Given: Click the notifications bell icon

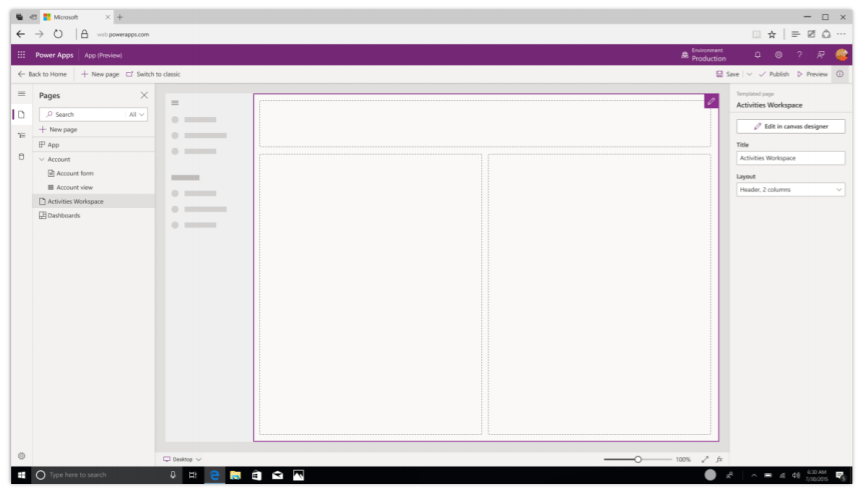Looking at the screenshot, I should 757,55.
